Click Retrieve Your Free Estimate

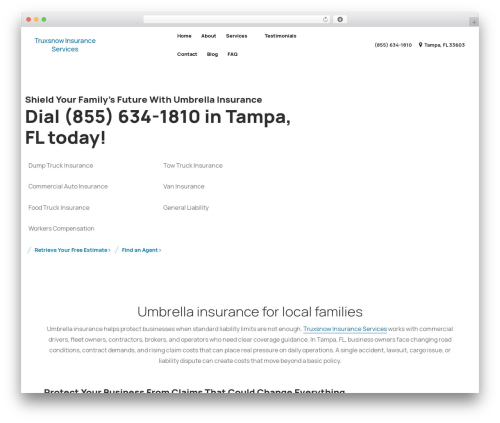tap(72, 250)
